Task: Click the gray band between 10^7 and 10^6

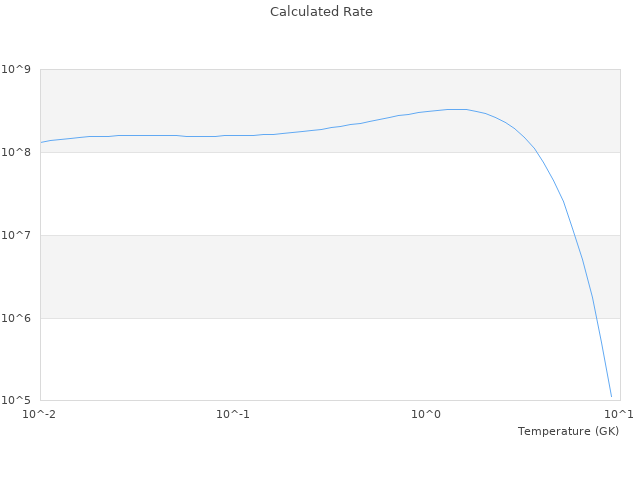Action: point(300,276)
